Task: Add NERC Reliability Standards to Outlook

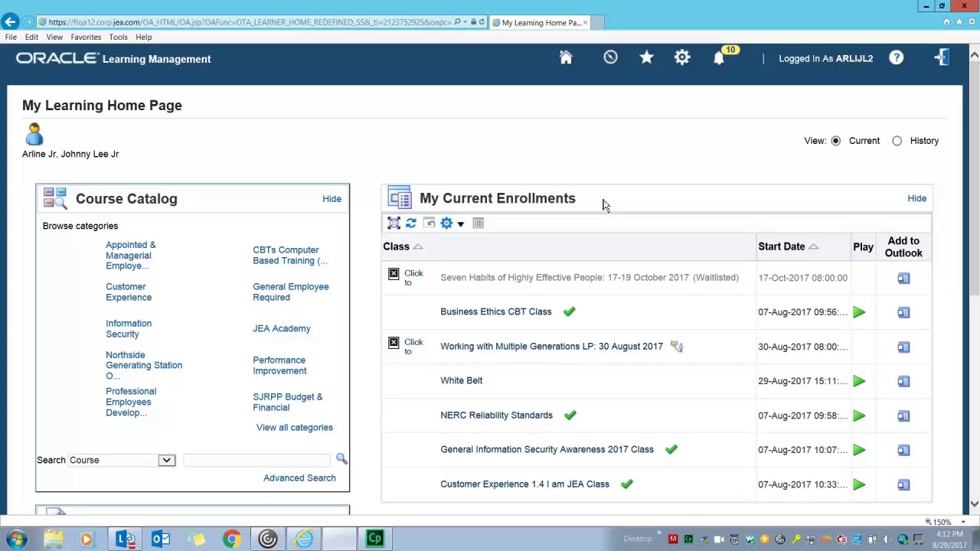Action: pyautogui.click(x=903, y=416)
